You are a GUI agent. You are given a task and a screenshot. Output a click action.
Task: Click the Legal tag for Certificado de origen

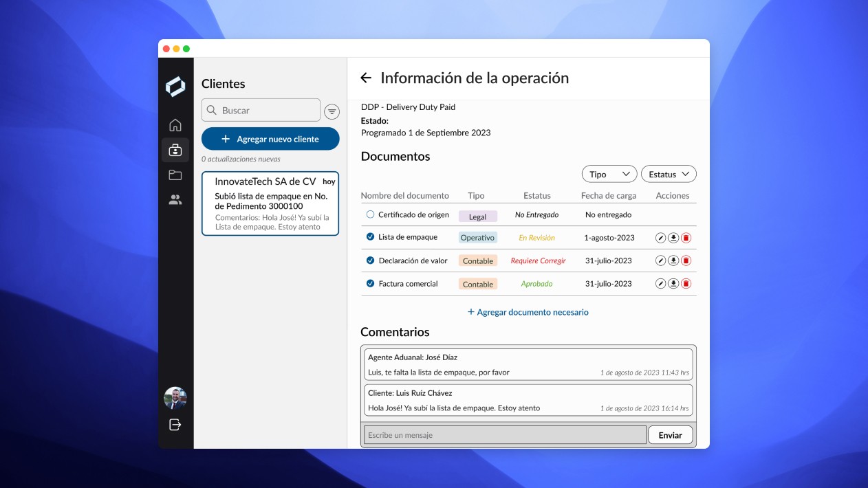click(x=477, y=217)
